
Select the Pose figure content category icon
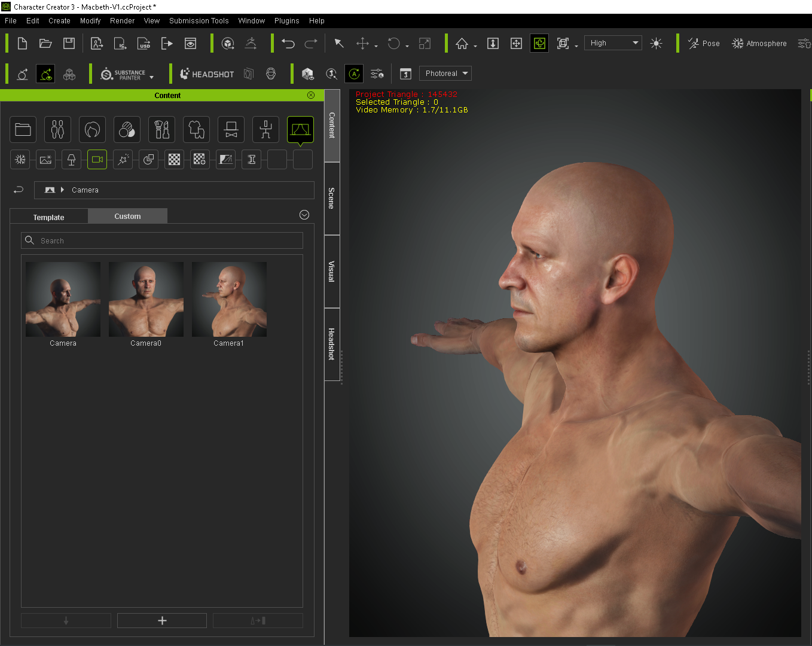[265, 129]
